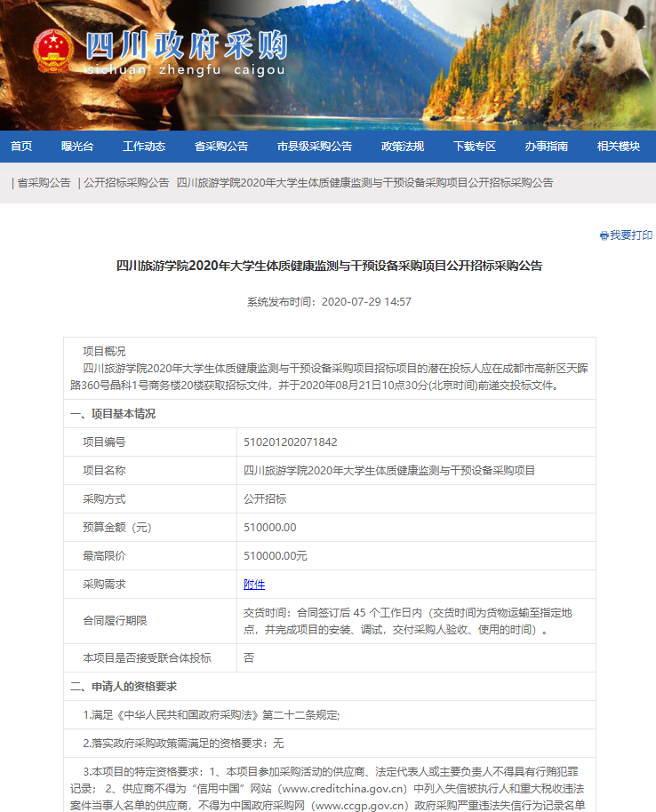The image size is (656, 812).
Task: Click the publish time 2020-07-29 14:57
Action: [x=366, y=302]
